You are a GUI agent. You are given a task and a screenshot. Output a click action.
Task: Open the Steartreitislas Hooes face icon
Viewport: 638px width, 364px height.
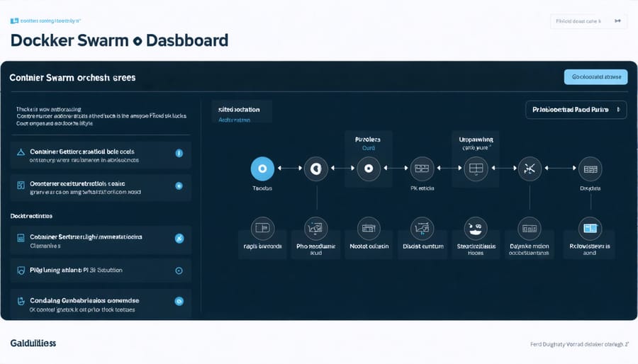pyautogui.click(x=476, y=228)
